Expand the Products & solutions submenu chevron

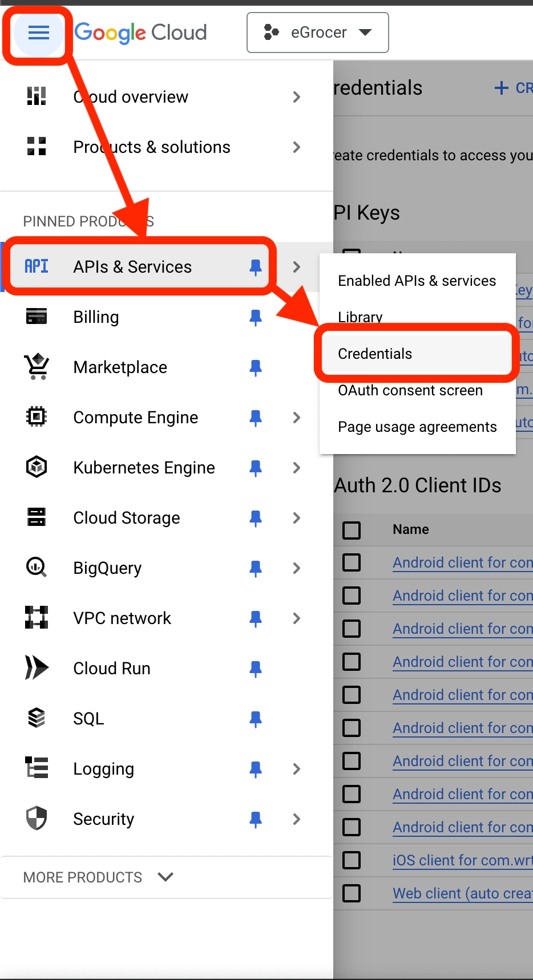point(296,147)
